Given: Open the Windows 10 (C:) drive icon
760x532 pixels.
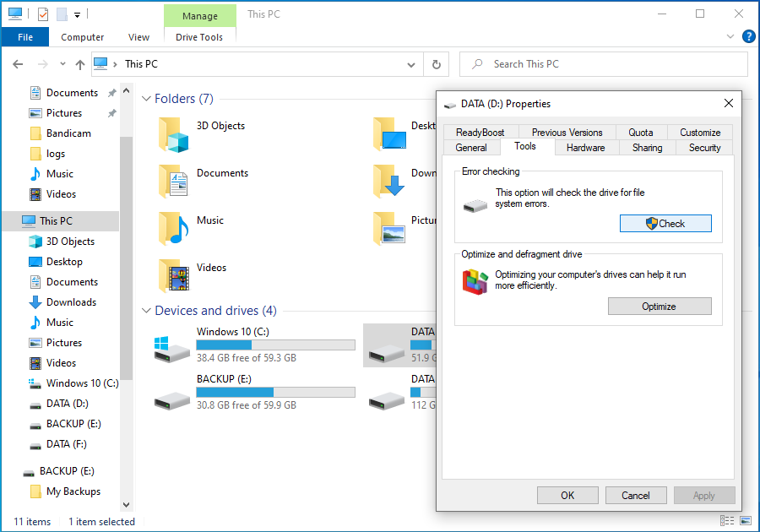Looking at the screenshot, I should pos(173,347).
